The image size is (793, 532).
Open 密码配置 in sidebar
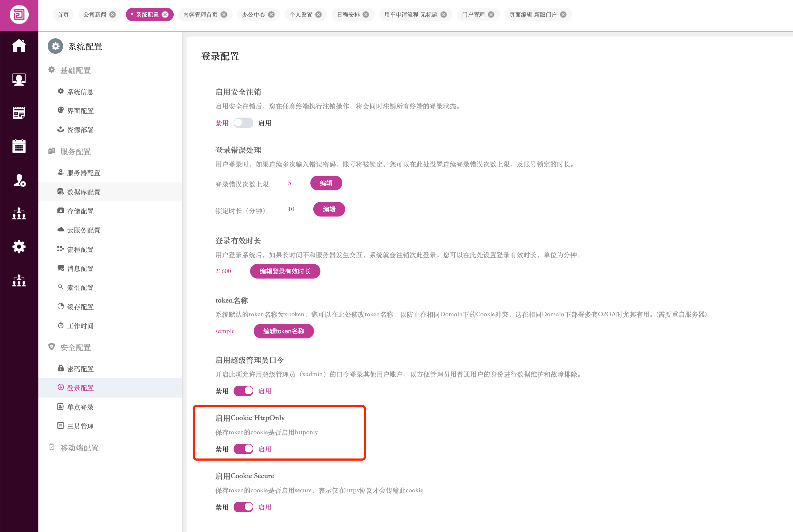80,369
